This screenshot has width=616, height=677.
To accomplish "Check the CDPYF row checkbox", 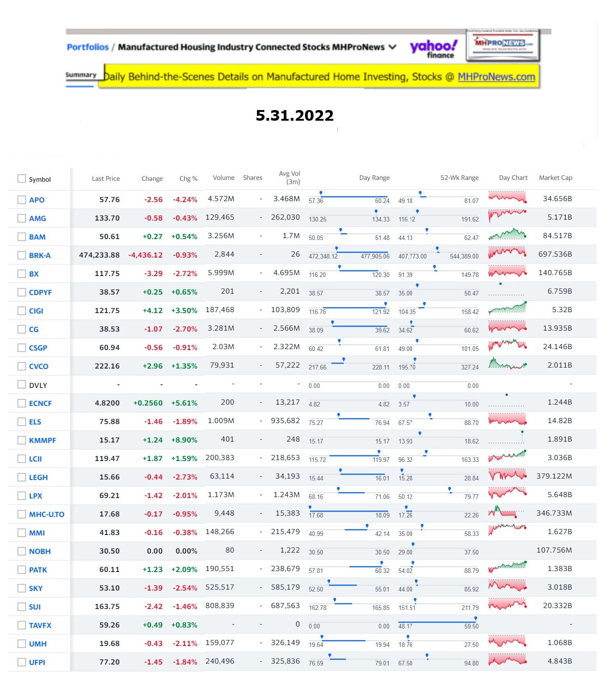I will (x=21, y=292).
